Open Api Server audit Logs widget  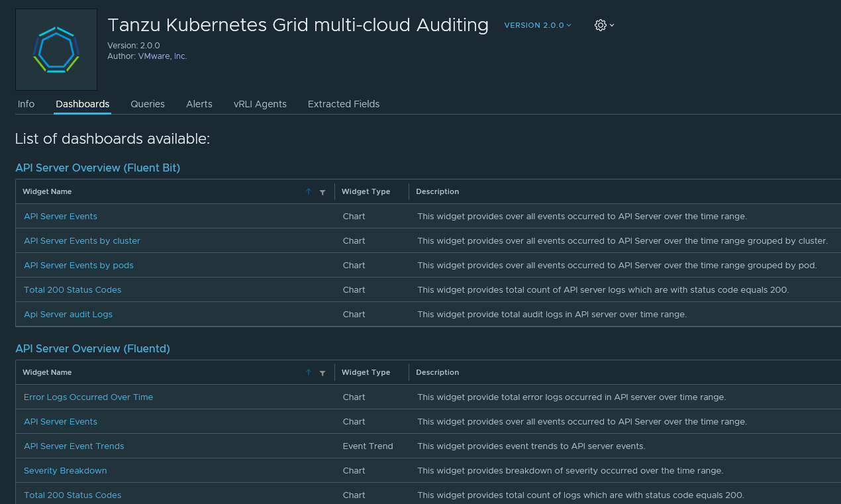coord(68,314)
